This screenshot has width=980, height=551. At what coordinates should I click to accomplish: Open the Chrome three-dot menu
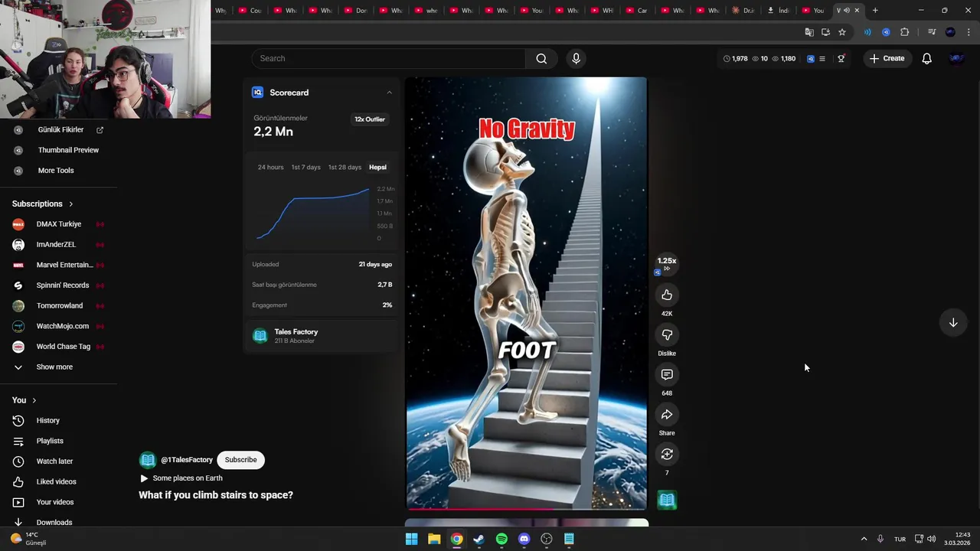tap(969, 32)
